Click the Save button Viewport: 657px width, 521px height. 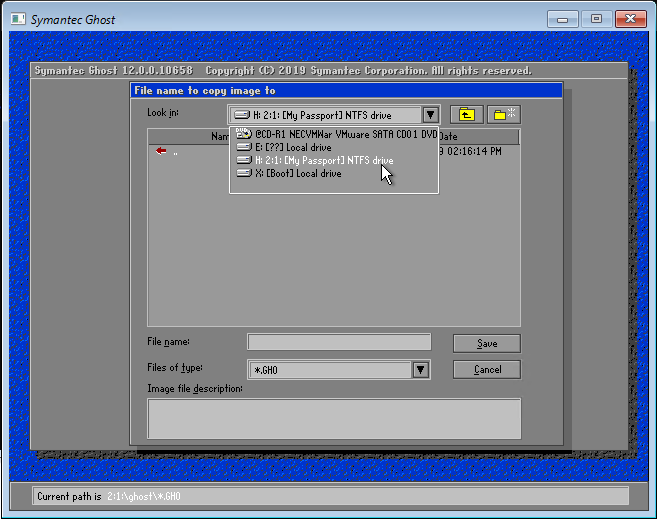487,344
